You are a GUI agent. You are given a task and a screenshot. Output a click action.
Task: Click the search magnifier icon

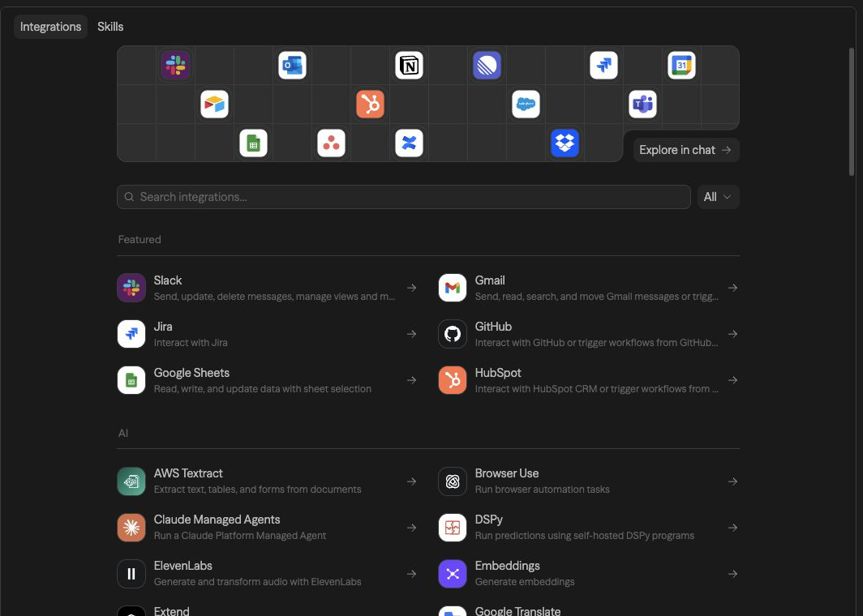tap(129, 197)
